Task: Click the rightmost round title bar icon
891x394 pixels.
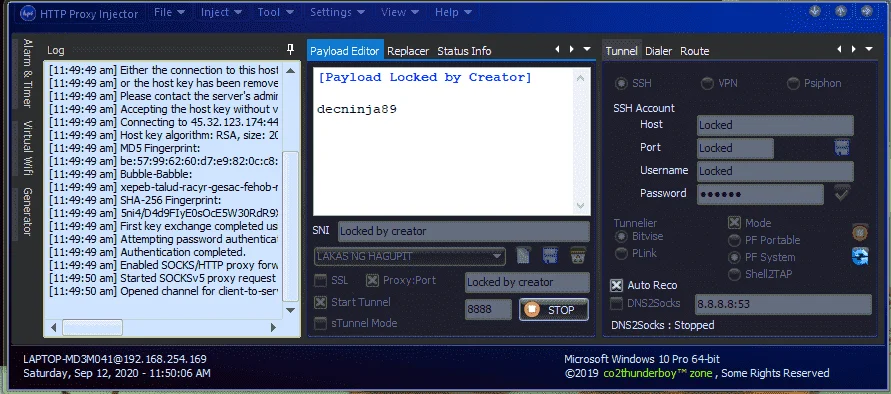Action: 867,11
